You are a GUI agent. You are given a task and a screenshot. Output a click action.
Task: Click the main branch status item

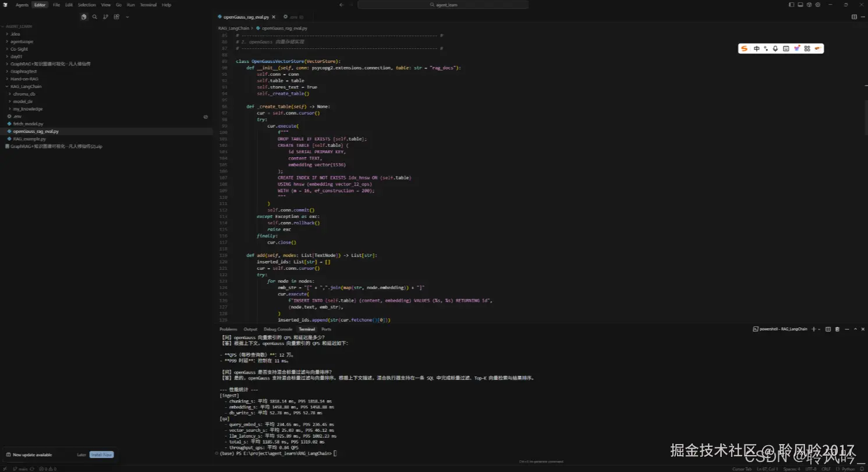click(x=20, y=469)
